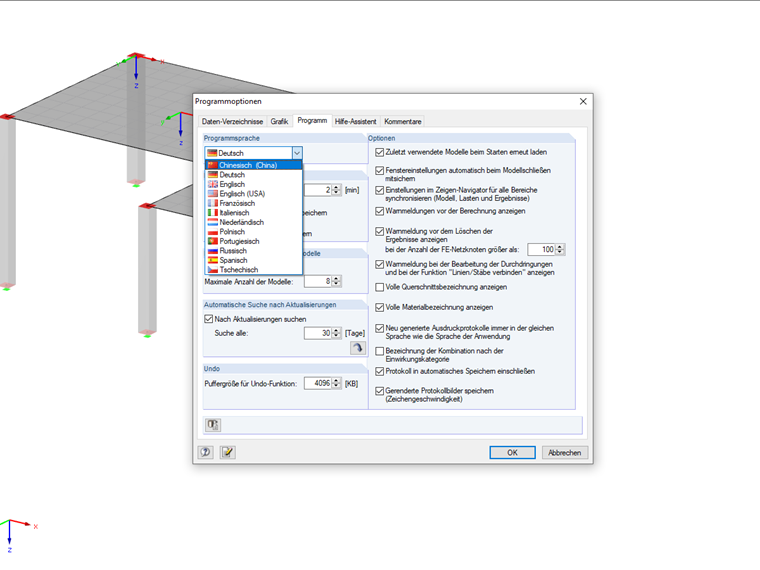
Task: Select Polnisch language option
Action: 253,232
